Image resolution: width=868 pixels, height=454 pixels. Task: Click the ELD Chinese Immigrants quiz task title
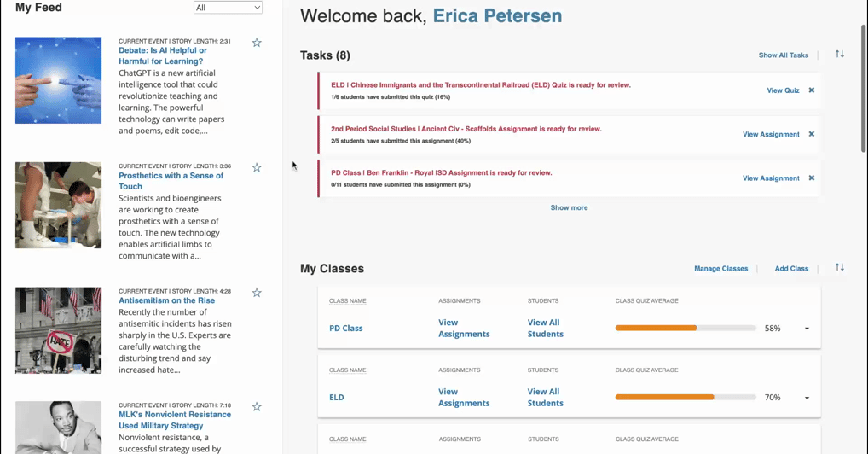pyautogui.click(x=481, y=85)
